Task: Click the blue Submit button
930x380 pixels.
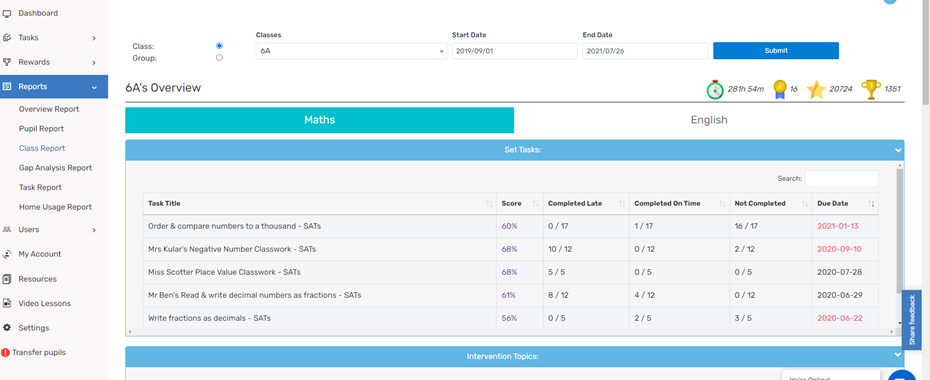Action: click(776, 50)
